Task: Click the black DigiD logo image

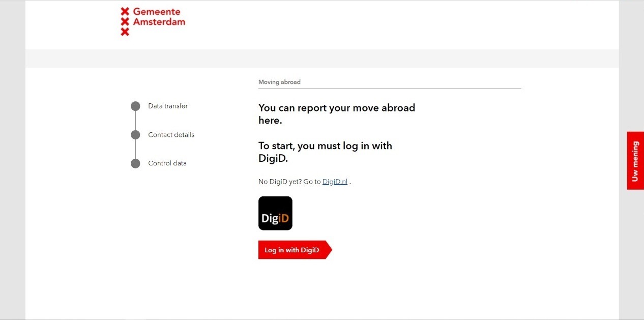Action: [275, 213]
